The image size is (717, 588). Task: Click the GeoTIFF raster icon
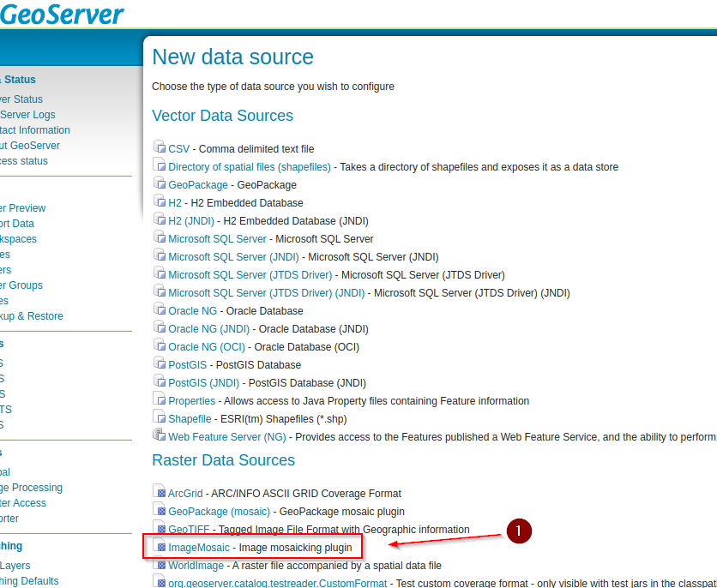(x=160, y=527)
